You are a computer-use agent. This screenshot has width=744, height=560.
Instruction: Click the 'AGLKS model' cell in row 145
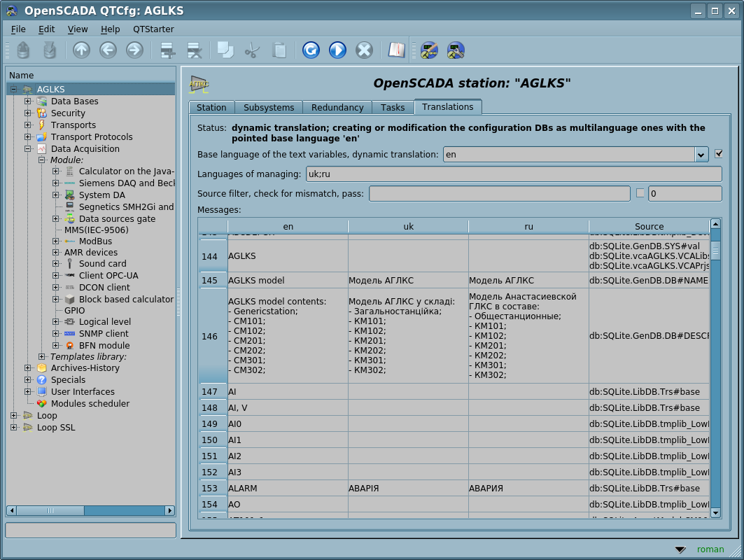click(288, 281)
